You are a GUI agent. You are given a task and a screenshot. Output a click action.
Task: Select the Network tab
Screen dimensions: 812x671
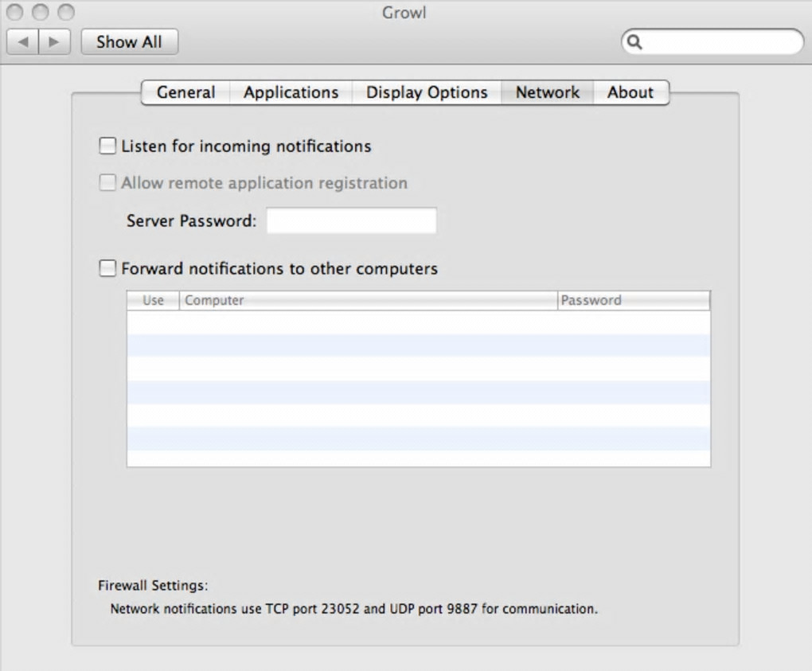pyautogui.click(x=548, y=92)
